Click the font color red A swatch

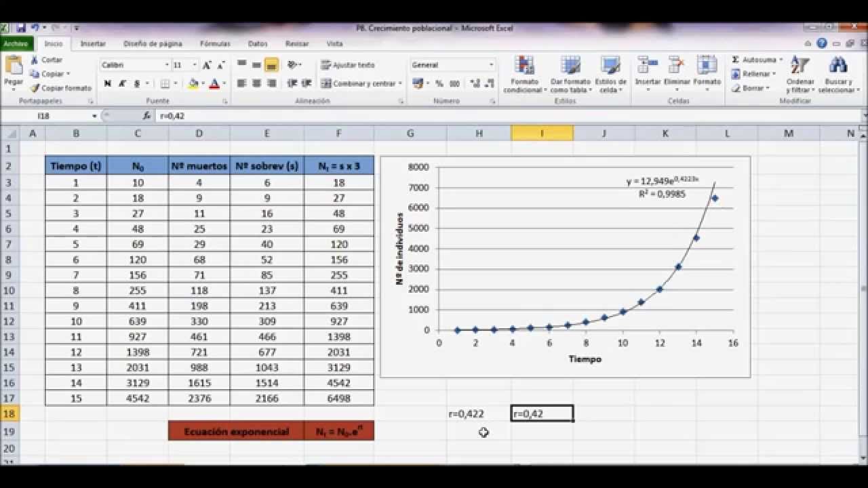[x=214, y=84]
